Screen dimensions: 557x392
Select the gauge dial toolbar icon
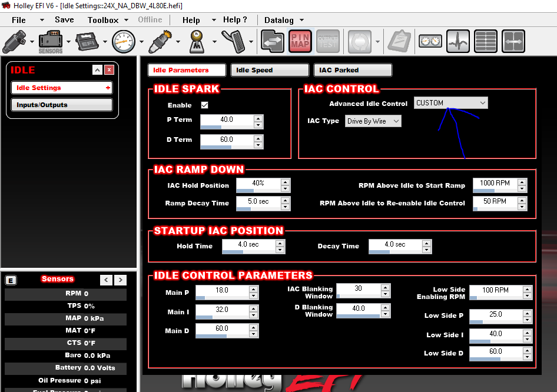click(123, 42)
